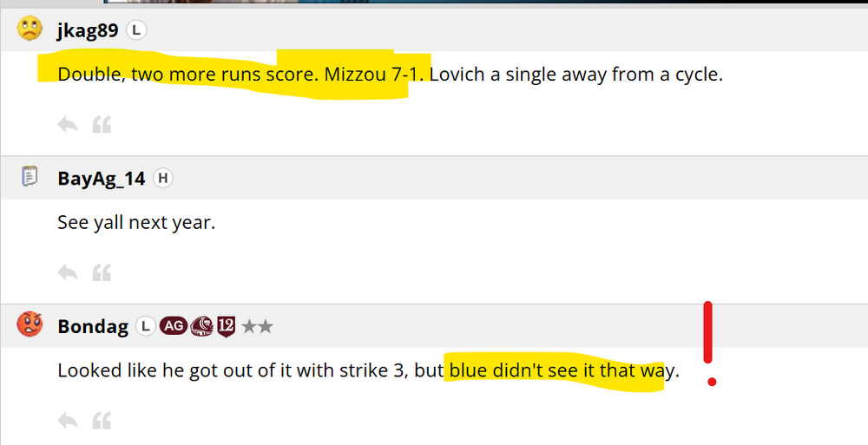Click the L badge beside jkag89
Viewport: 868px width, 445px height.
tap(136, 30)
